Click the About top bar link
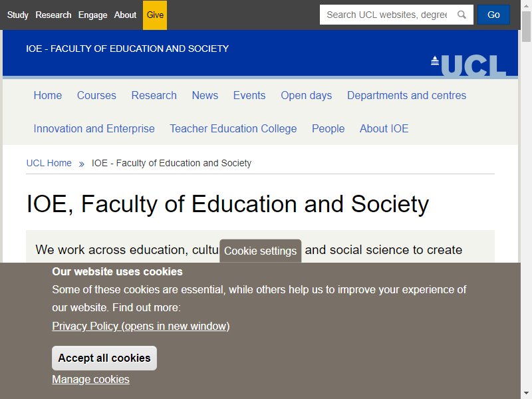Screen dimensions: 532x399 coord(125,15)
